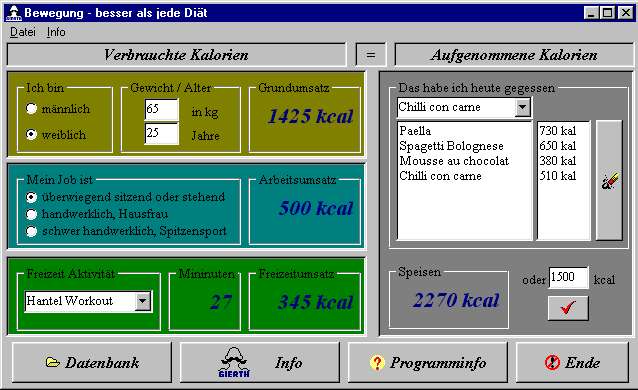The width and height of the screenshot is (638, 390).
Task: Click the 27 minutes value
Action: [x=221, y=302]
